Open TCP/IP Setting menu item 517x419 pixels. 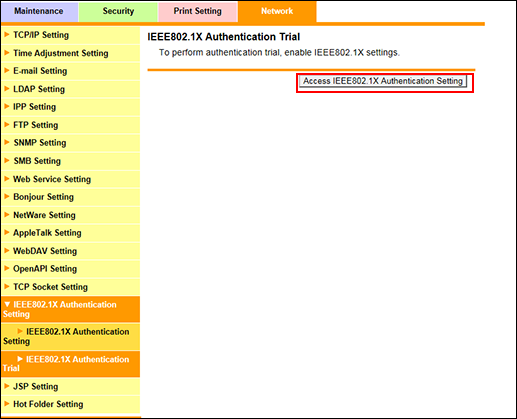[x=71, y=35]
